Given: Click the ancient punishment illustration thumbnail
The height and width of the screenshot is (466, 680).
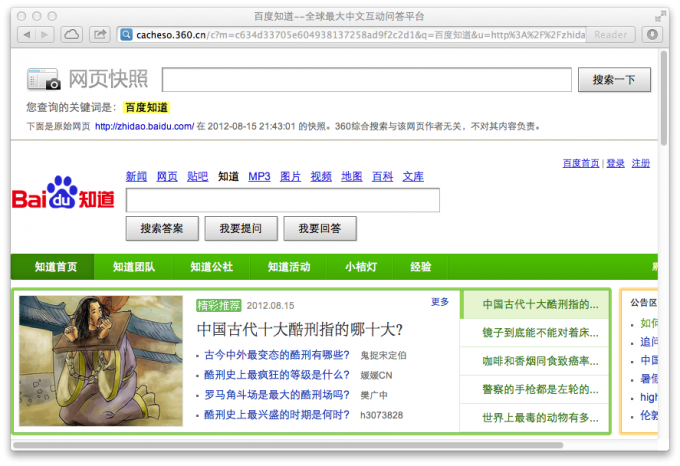Looking at the screenshot, I should point(101,361).
